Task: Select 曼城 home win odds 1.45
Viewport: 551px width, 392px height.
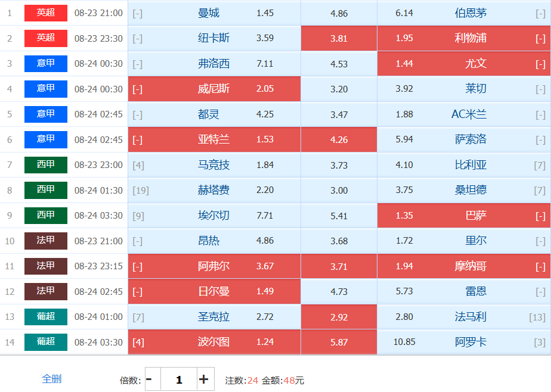Action: (214, 13)
